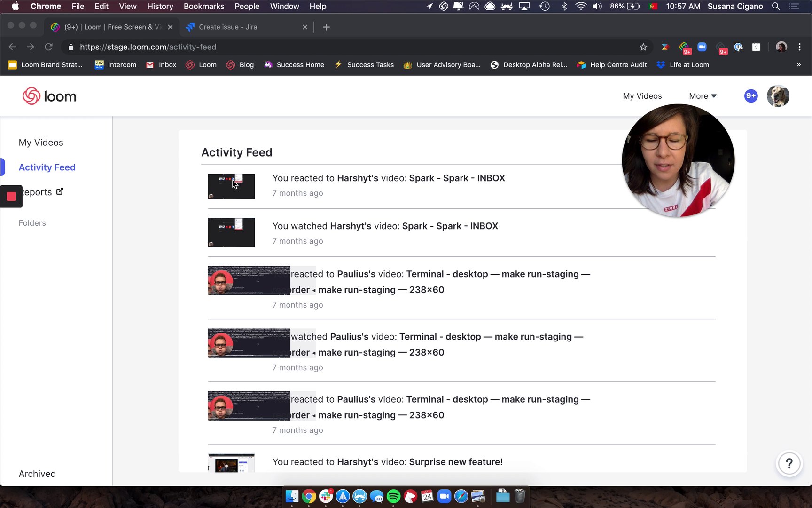
Task: Show hidden bookmarks with the overflow chevron
Action: [x=799, y=65]
